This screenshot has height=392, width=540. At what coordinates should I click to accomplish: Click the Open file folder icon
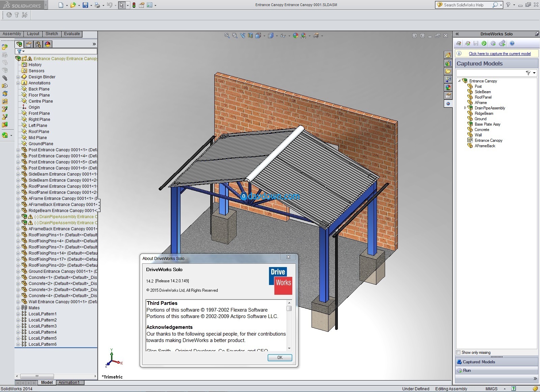tap(73, 5)
